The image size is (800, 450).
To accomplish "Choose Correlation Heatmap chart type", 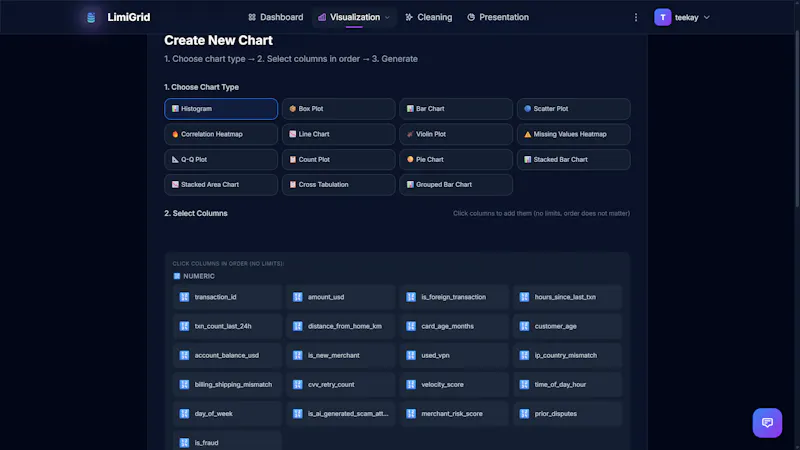I will tap(221, 134).
